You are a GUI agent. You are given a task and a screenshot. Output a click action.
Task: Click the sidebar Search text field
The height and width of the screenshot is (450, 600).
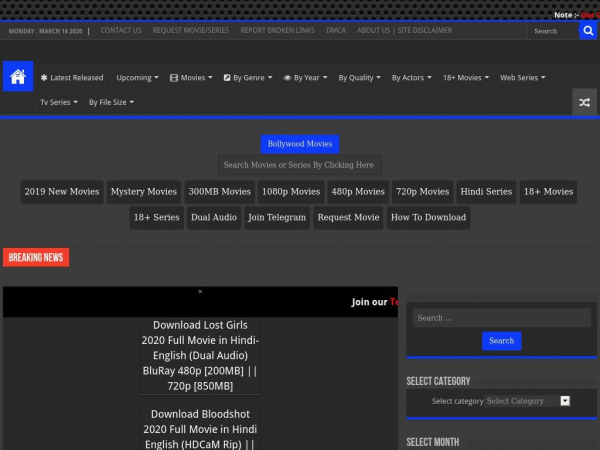pos(499,318)
